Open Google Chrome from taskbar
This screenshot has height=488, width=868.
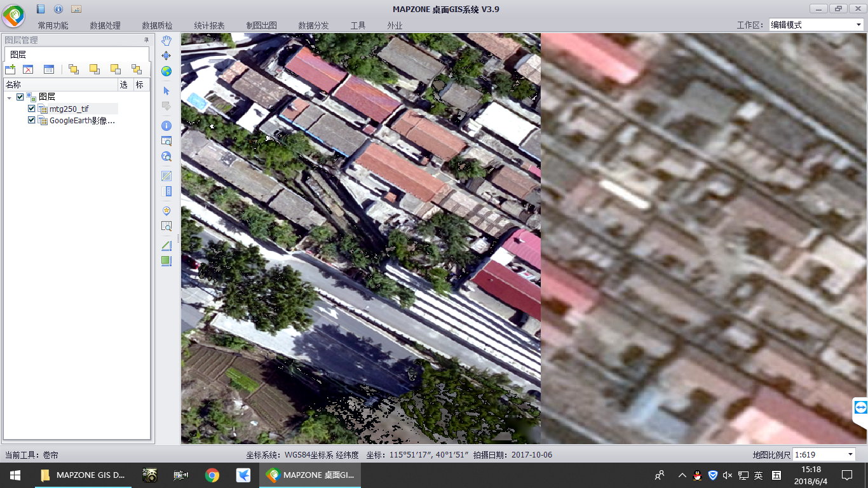point(212,475)
